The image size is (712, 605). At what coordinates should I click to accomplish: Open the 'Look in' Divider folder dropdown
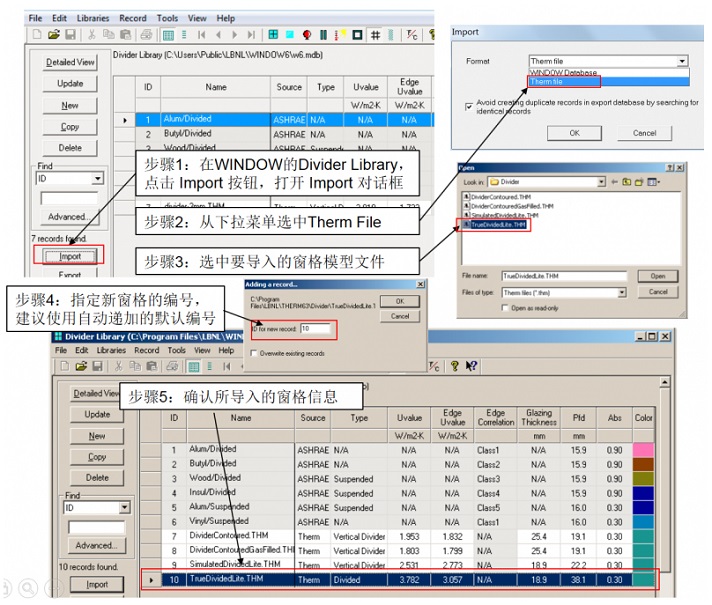pos(601,182)
